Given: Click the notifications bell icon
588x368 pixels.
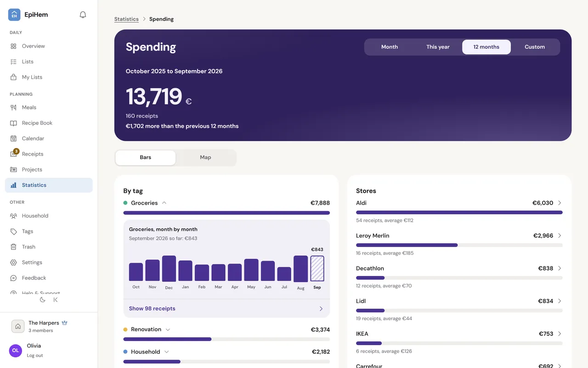Looking at the screenshot, I should click(83, 15).
